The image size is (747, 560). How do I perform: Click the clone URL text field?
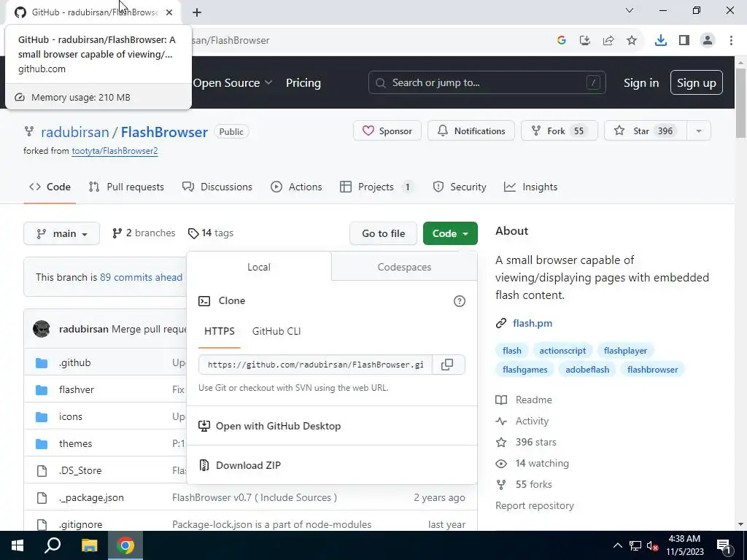point(315,365)
